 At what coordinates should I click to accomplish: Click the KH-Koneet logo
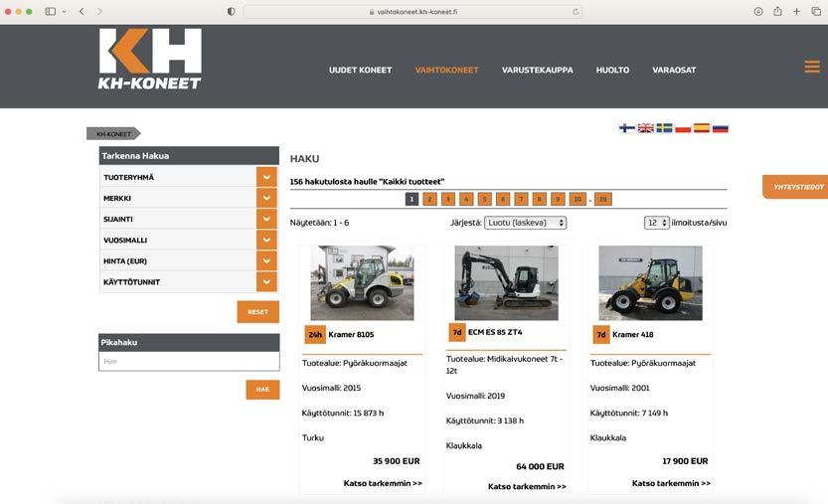coord(150,59)
